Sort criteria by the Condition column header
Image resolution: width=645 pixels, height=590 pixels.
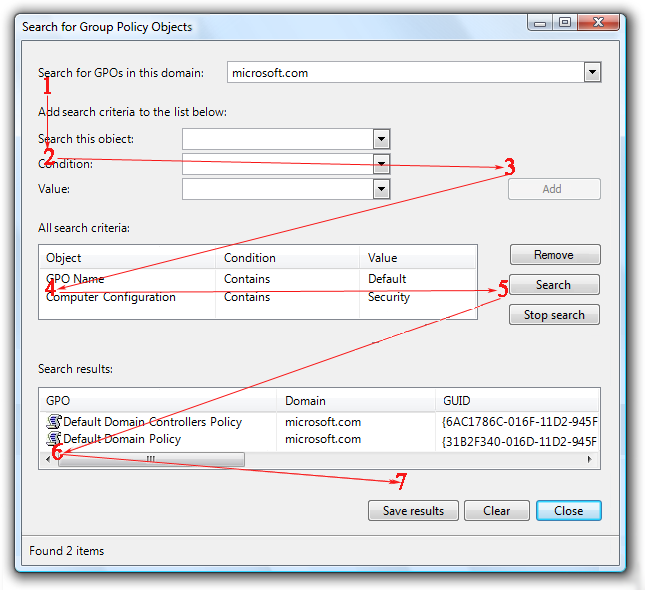[x=288, y=258]
